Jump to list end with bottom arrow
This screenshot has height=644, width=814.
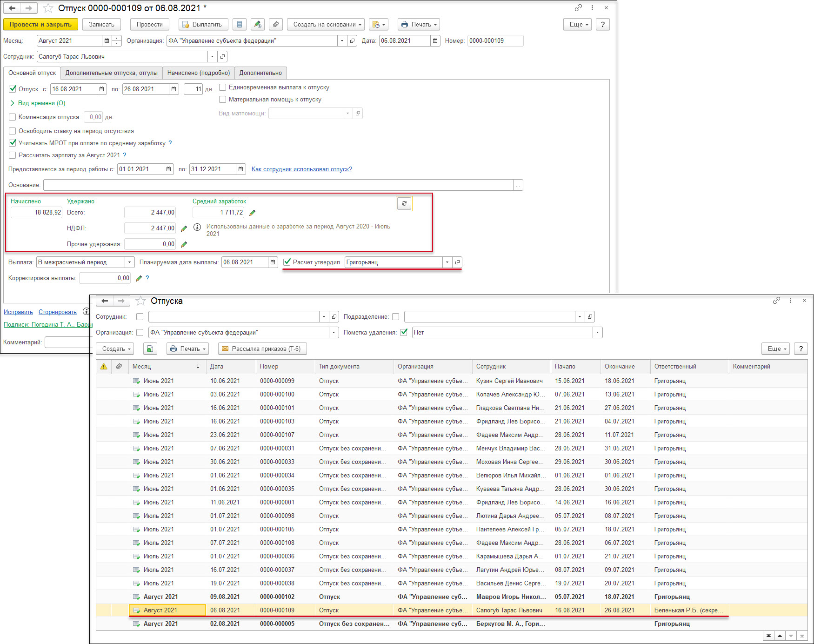click(802, 636)
